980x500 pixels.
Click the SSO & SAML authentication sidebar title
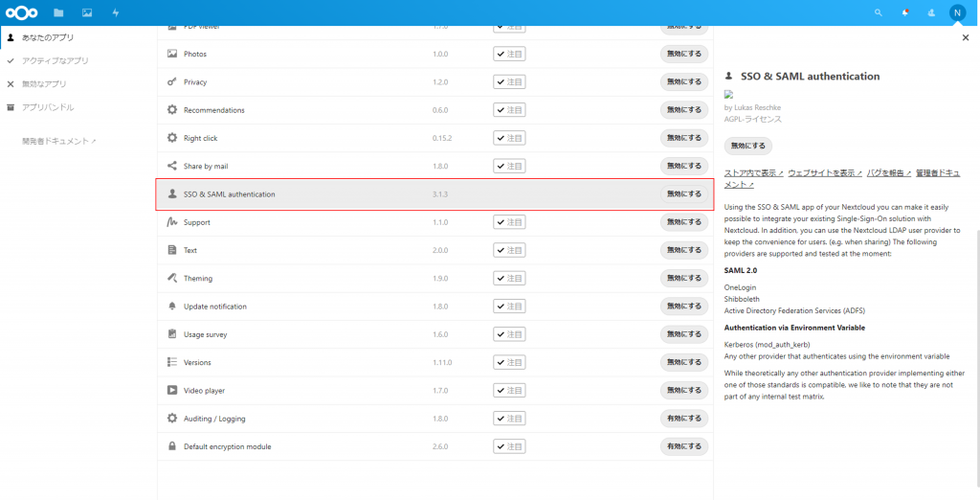[x=810, y=76]
